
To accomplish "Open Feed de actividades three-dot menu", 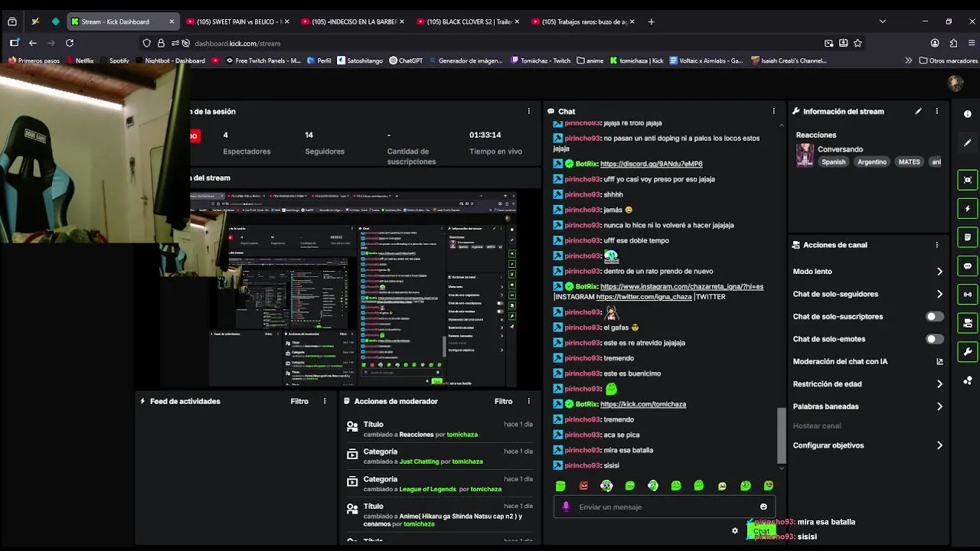I will (x=325, y=401).
